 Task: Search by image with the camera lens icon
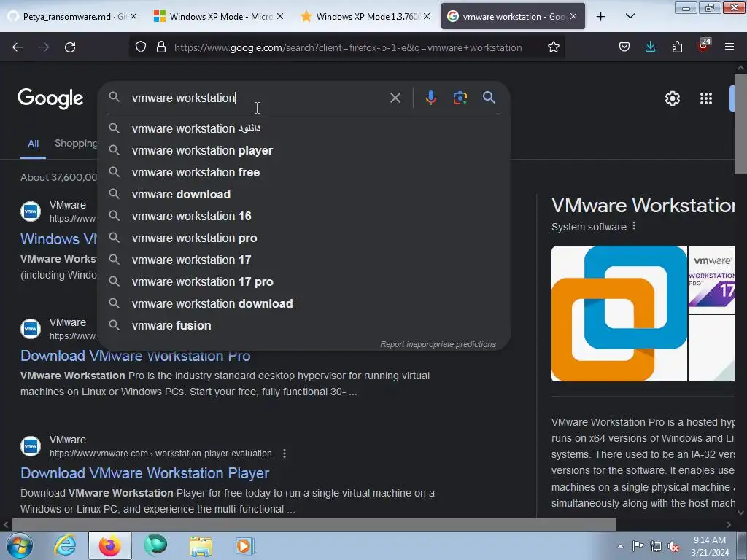point(460,98)
